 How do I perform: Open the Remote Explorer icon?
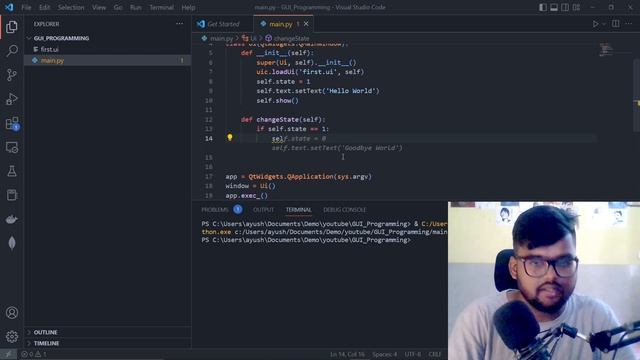click(x=12, y=147)
